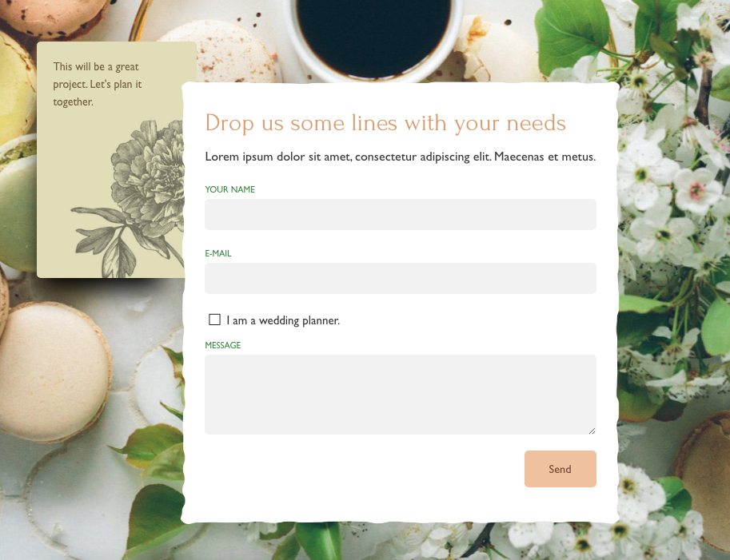Screen dimensions: 730x560
Task: Click the large cream macaron on the left
Action: pyautogui.click(x=54, y=372)
